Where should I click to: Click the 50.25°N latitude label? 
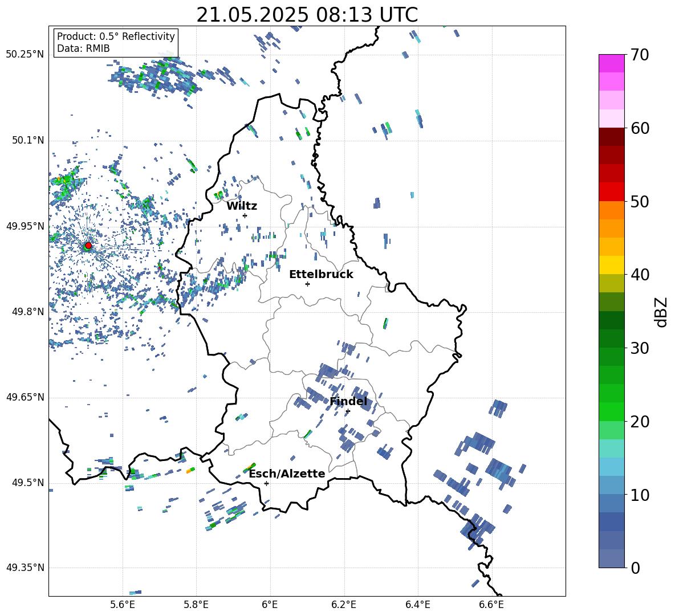pos(25,55)
